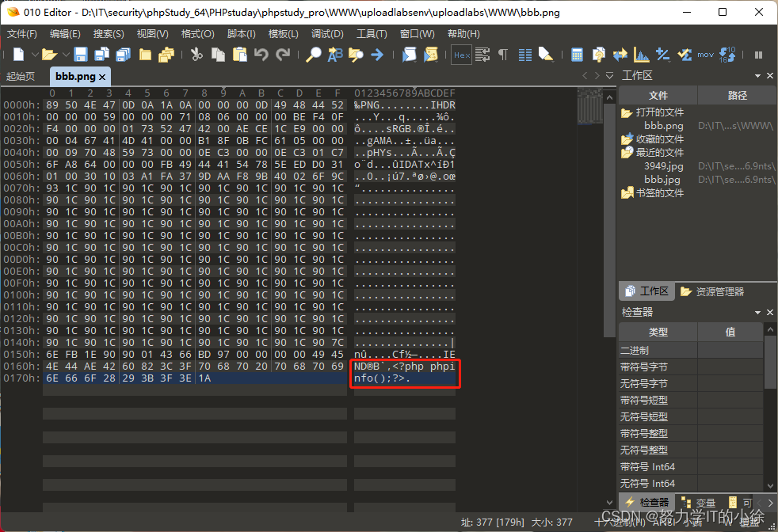
Task: Click the Paste clipboard icon
Action: pos(239,54)
